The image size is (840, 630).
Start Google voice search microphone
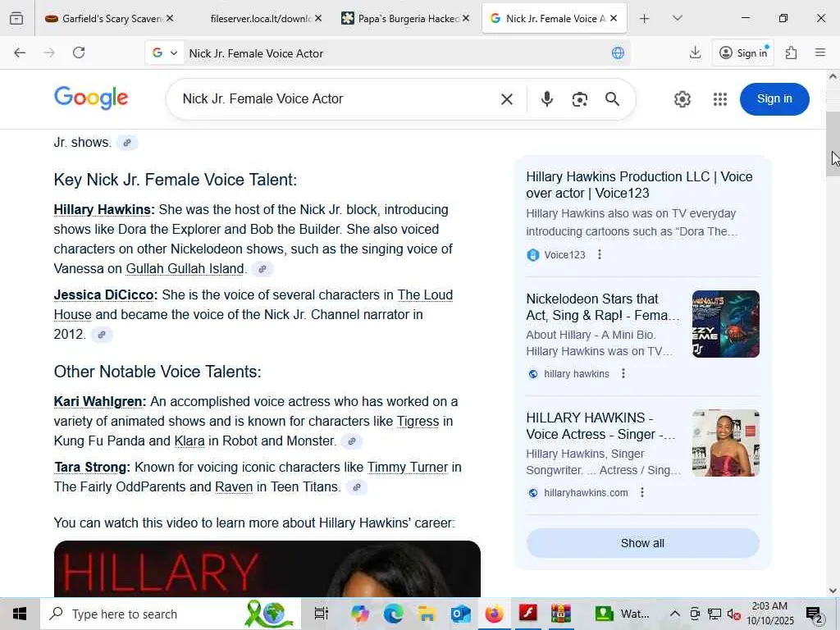tap(546, 99)
